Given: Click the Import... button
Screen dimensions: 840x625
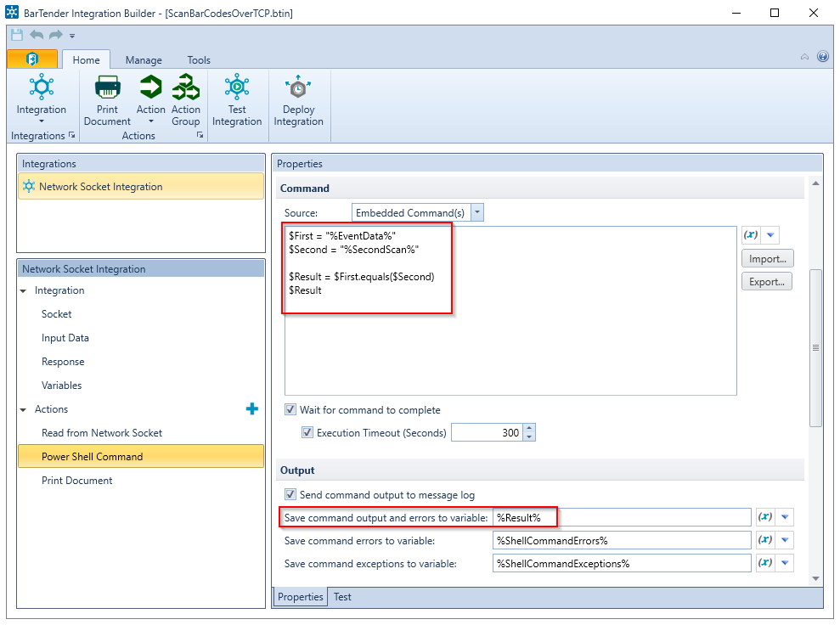Looking at the screenshot, I should tap(767, 259).
